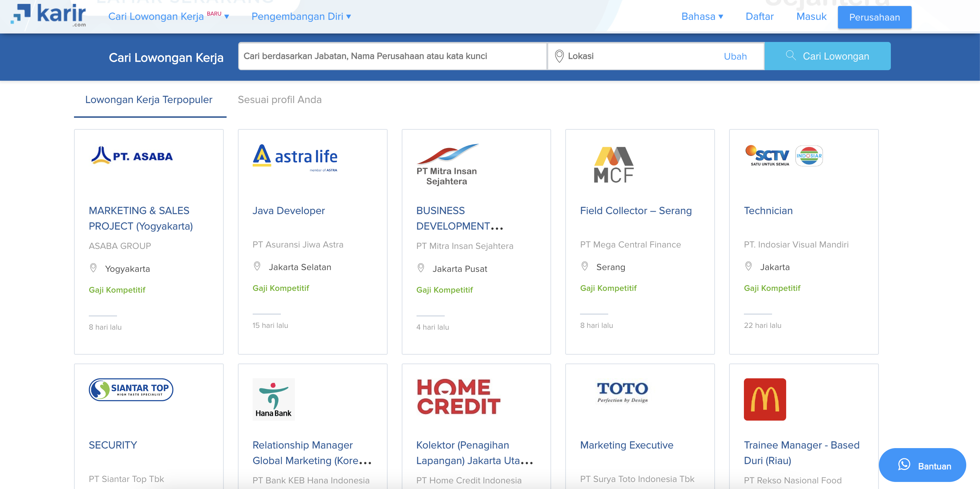The width and height of the screenshot is (980, 489).
Task: Click the Astra Life logo
Action: (x=295, y=158)
